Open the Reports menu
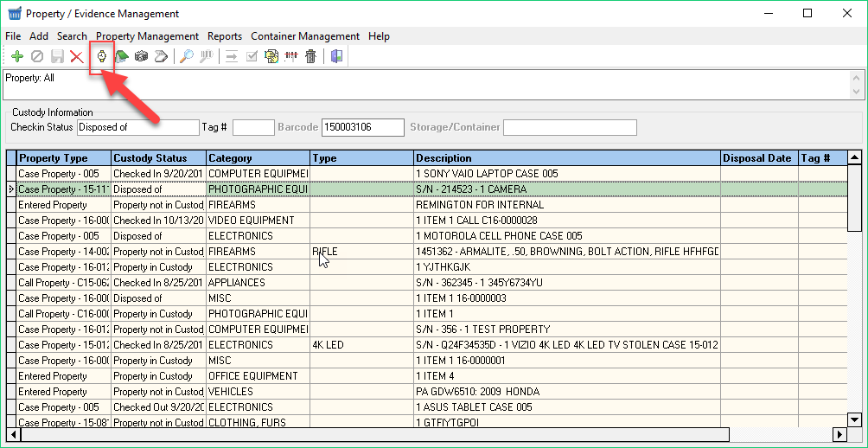This screenshot has height=448, width=868. (x=225, y=36)
